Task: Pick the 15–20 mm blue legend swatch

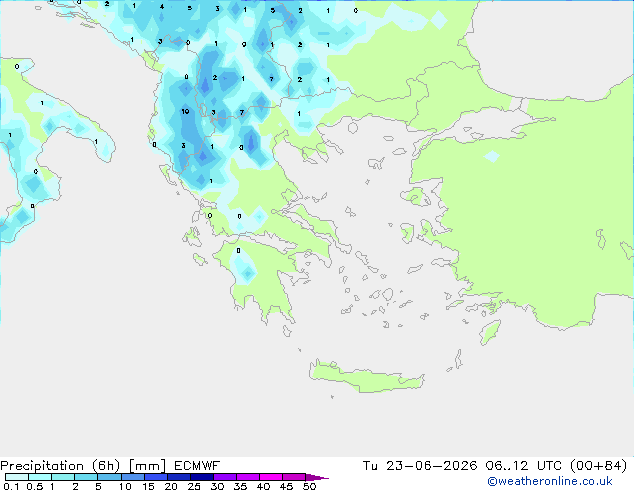Action: coord(155,477)
